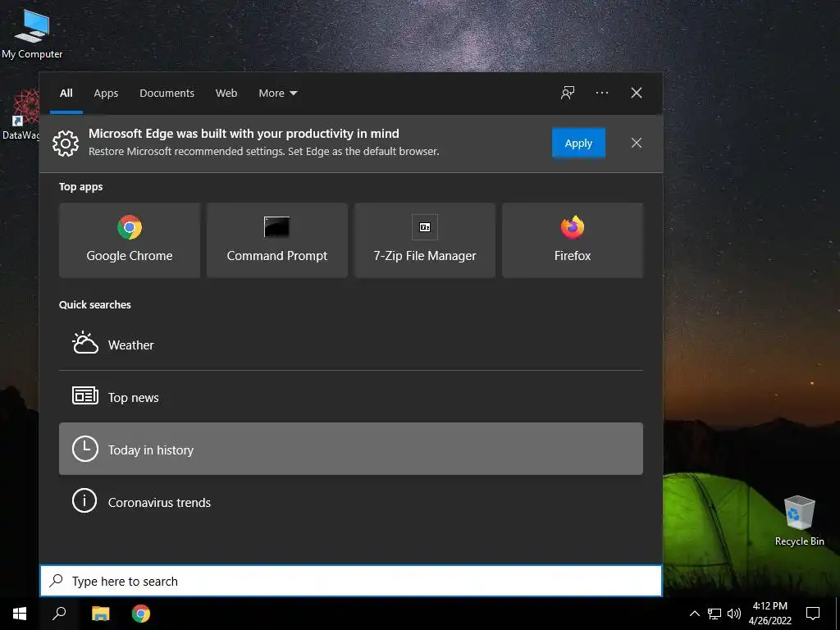Expand the More filter dropdown
This screenshot has width=840, height=630.
pyautogui.click(x=277, y=94)
